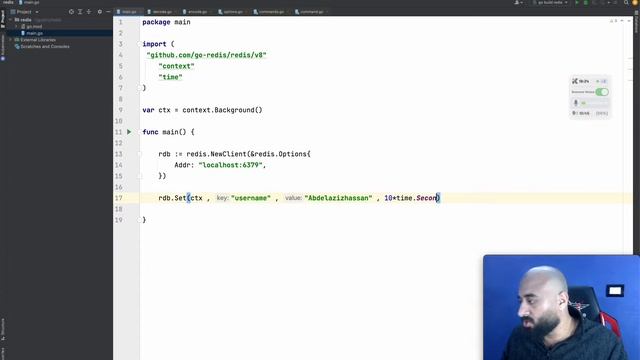
Task: Open the go build redis run configuration dropdown
Action: [550, 2]
